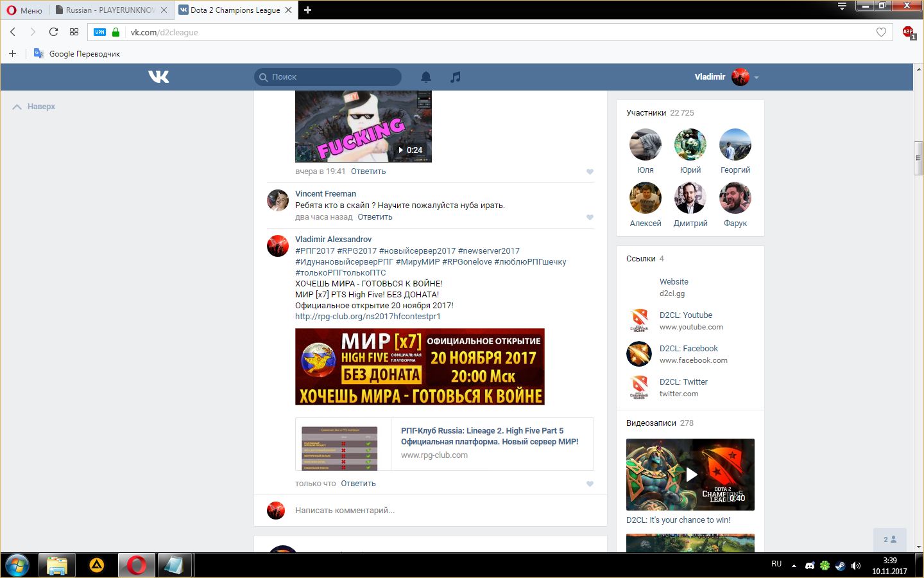Toggle the VPN badge in address bar
Viewport: 924px width, 578px height.
point(99,32)
